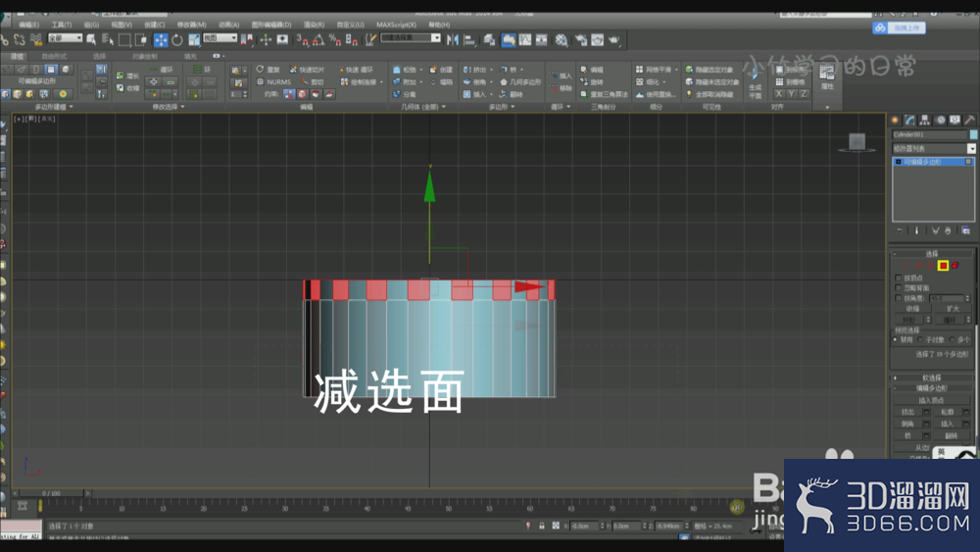This screenshot has width=980, height=552.
Task: Select the 子对象 preview radio button
Action: pos(920,339)
